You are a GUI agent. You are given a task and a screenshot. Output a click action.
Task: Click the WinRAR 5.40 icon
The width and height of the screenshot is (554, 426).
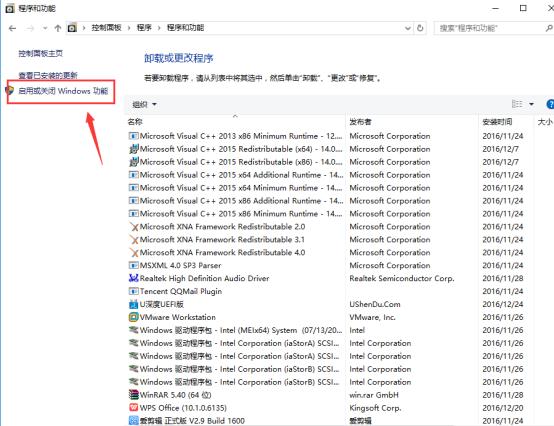coord(134,395)
